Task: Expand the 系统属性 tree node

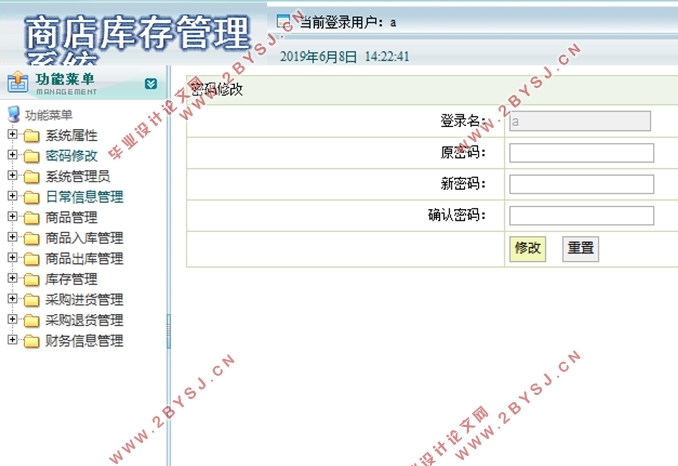Action: tap(13, 134)
